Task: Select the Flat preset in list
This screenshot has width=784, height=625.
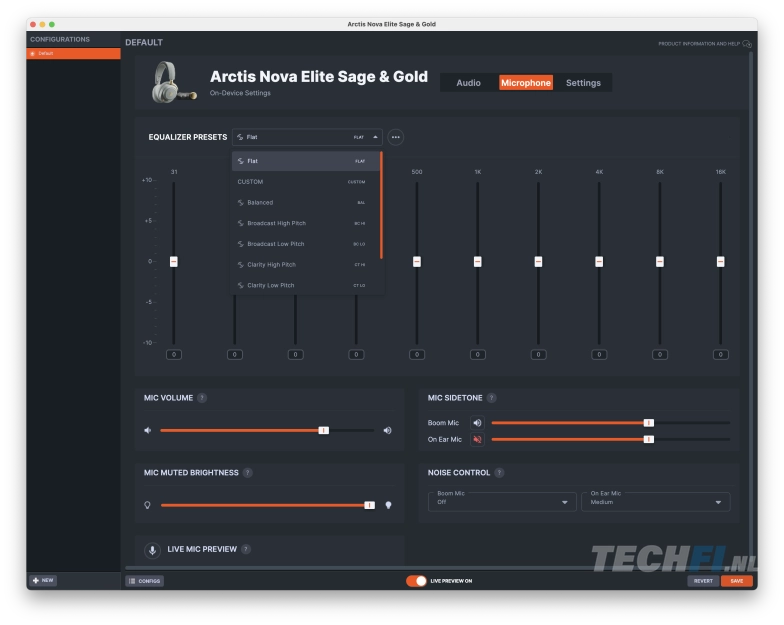Action: tap(306, 162)
